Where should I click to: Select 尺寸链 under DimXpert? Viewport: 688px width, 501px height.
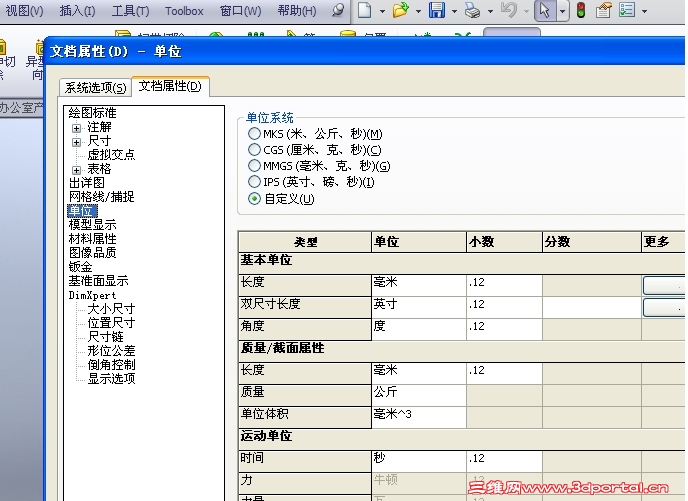105,337
